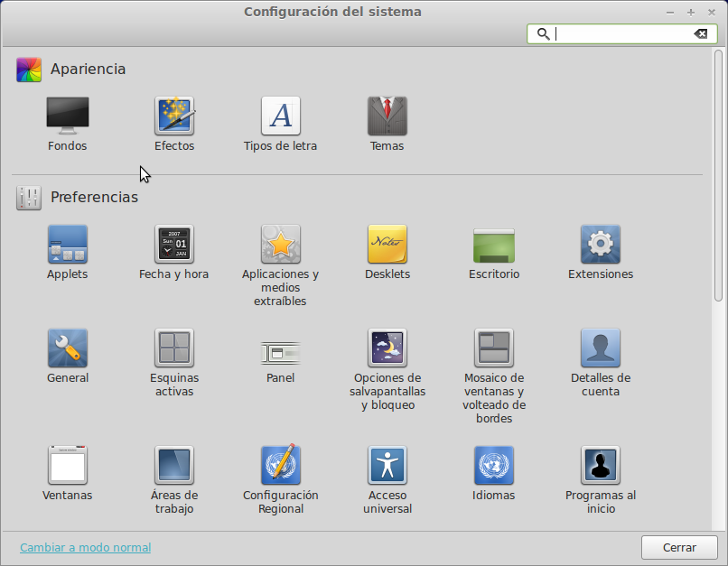
Task: Open Opciones de salvapantallas y bloqueo
Action: (x=387, y=348)
